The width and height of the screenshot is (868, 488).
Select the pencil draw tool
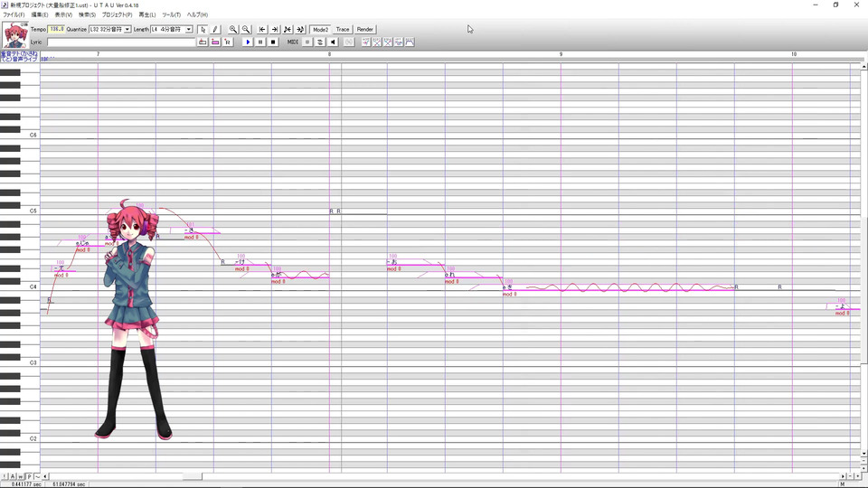[215, 29]
